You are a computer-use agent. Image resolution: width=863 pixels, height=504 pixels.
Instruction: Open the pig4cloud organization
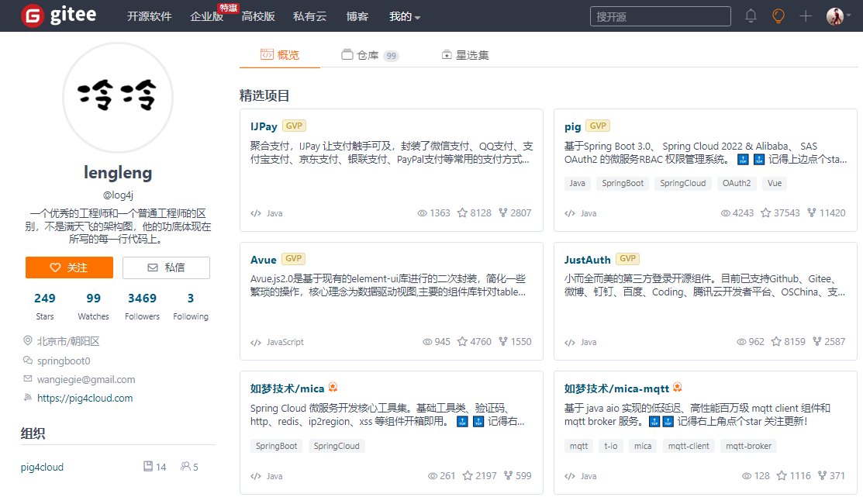43,467
